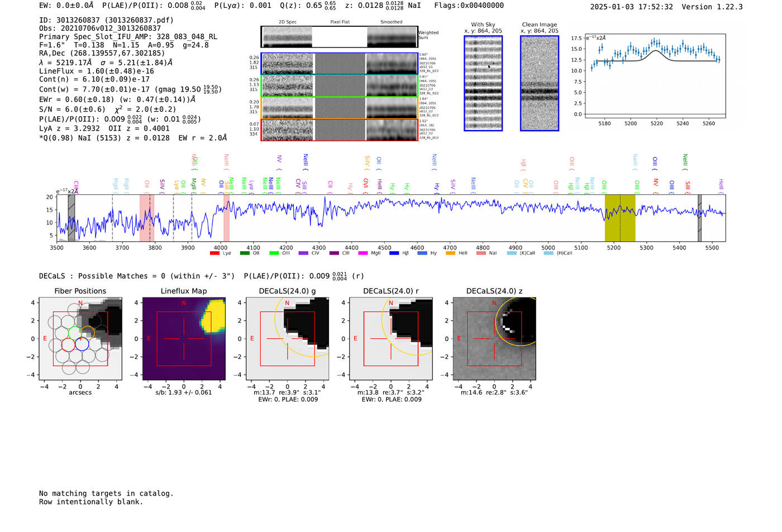Select the green-bordered 2D spectrum row

point(339,85)
